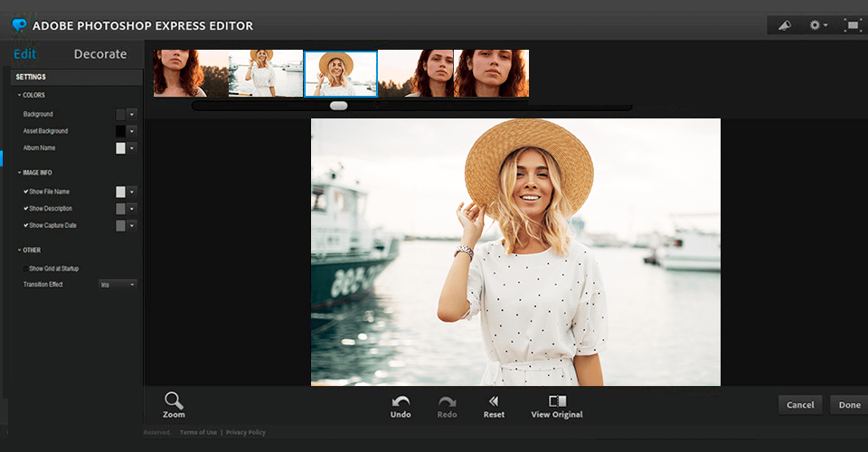This screenshot has width=868, height=452.
Task: Open Transition Effect Iris dropdown
Action: pyautogui.click(x=118, y=285)
